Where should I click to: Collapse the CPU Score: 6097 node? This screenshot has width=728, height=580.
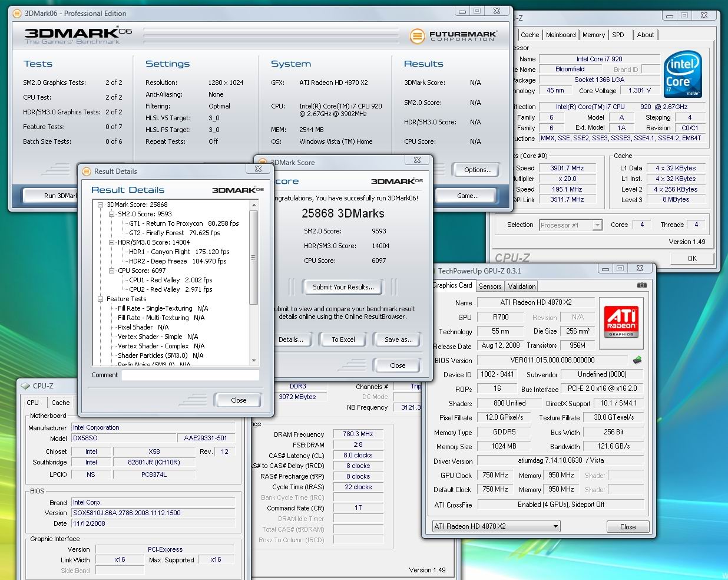(112, 271)
